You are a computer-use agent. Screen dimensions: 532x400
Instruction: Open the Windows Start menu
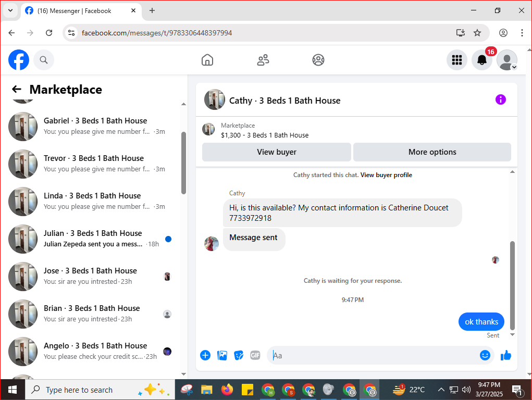13,390
